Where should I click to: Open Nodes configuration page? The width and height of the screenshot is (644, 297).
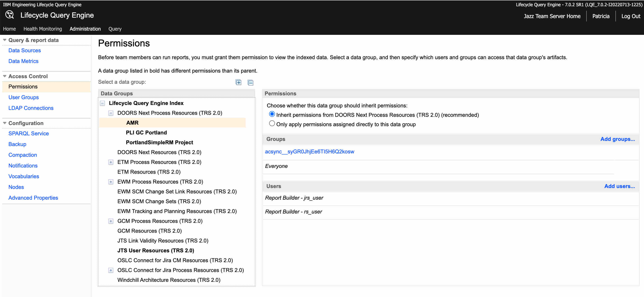pyautogui.click(x=16, y=187)
